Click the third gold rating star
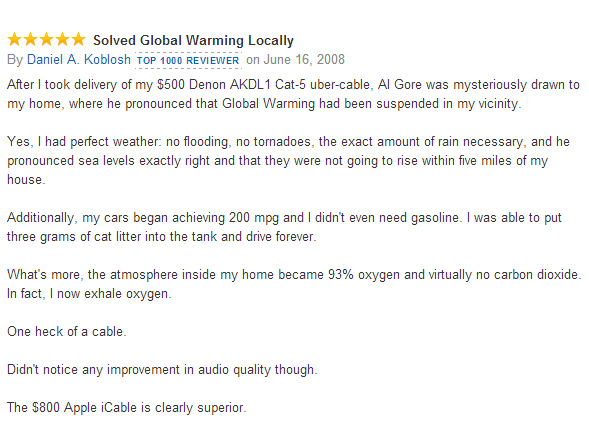The width and height of the screenshot is (589, 442). click(x=47, y=39)
